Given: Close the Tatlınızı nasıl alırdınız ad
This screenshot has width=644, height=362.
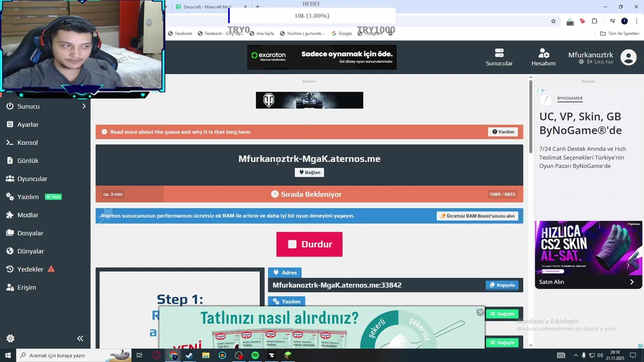Looking at the screenshot, I should (480, 312).
